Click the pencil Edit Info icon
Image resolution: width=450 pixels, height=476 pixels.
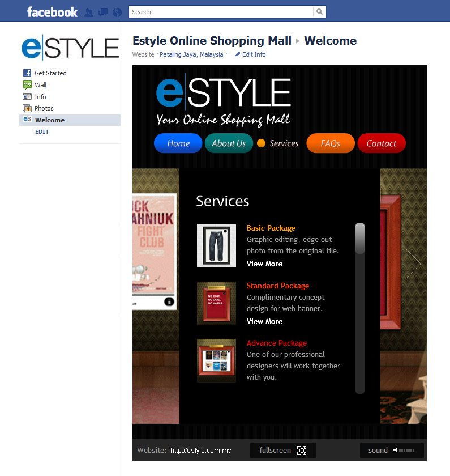tap(238, 55)
